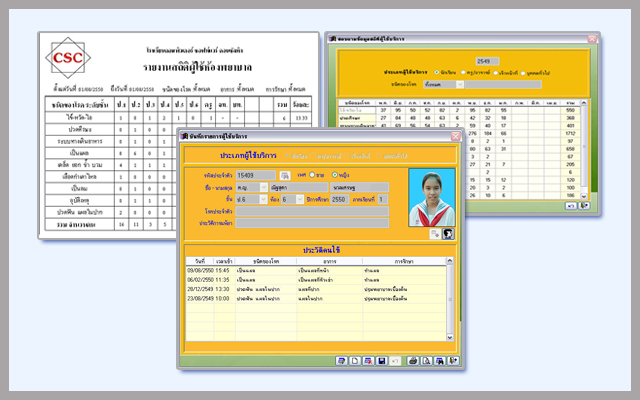Screen dimensions: 640x400
Task: Click the drug allergy history input field
Action: click(312, 223)
